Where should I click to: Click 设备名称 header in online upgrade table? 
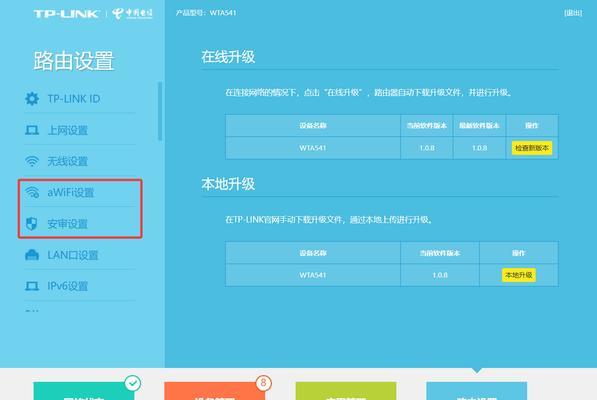[x=313, y=126]
